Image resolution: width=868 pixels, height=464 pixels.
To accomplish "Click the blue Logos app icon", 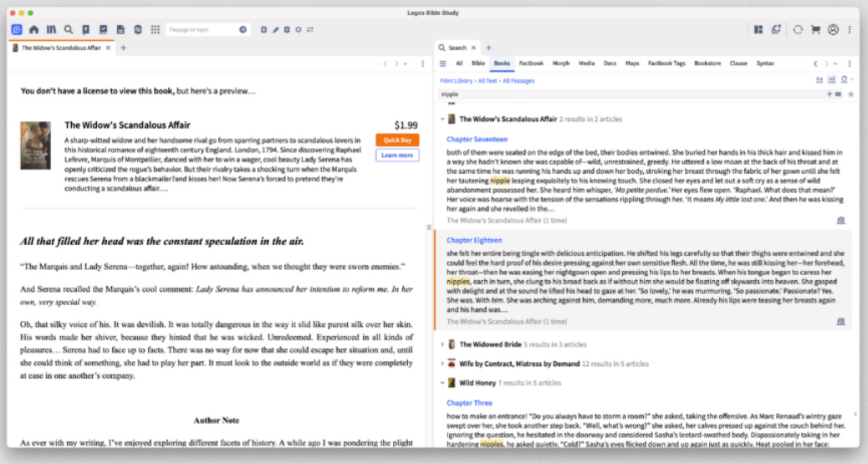I will tap(17, 29).
